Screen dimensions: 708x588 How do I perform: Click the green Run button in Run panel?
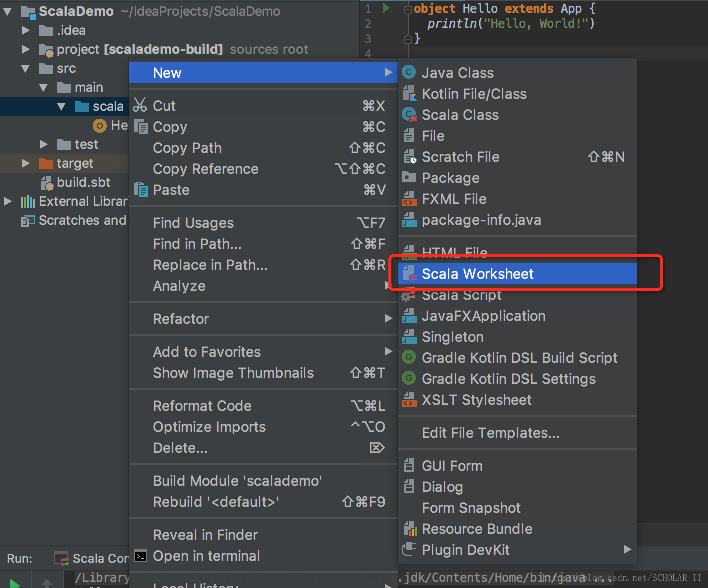(14, 583)
